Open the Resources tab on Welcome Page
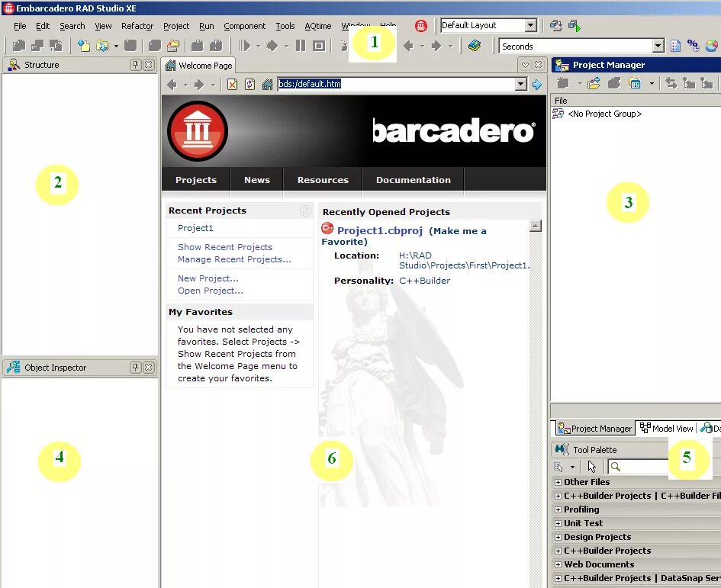The width and height of the screenshot is (721, 588). click(323, 180)
